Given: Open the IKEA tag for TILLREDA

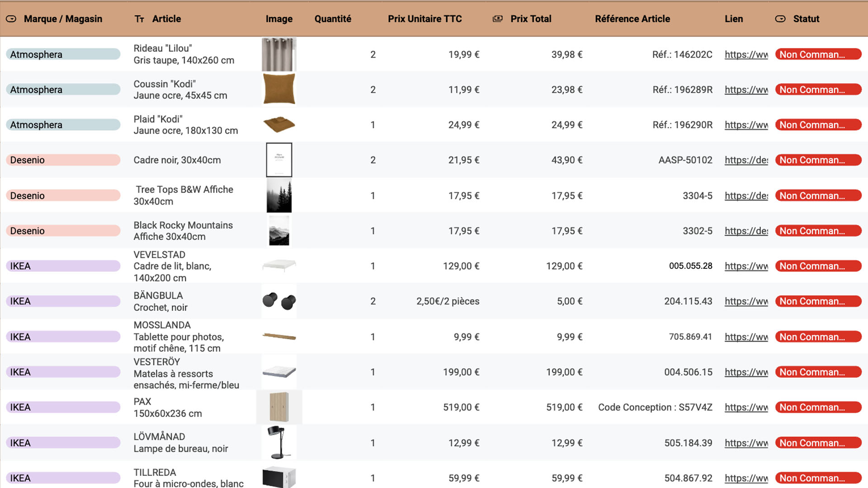Looking at the screenshot, I should point(63,478).
